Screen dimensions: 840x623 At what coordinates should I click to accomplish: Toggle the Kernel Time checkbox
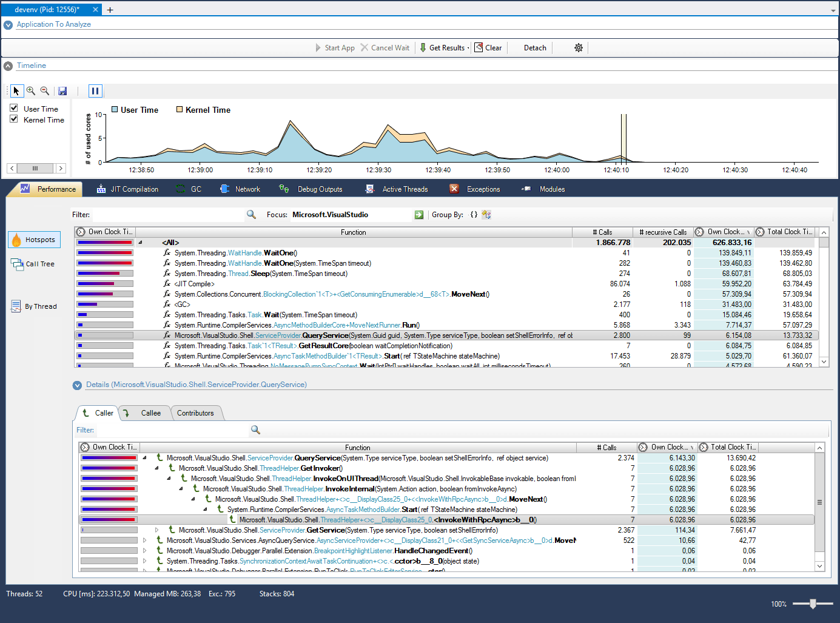click(13, 119)
